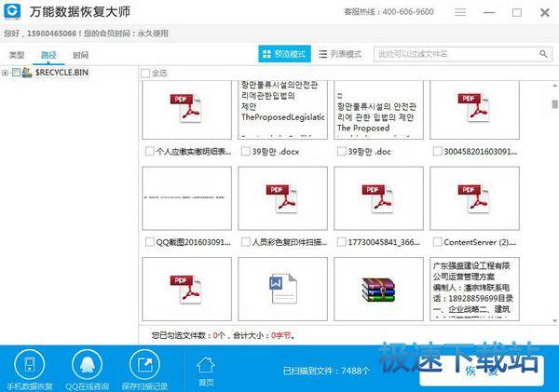Expand the $RECYCLE.BIN tree node

(5, 73)
